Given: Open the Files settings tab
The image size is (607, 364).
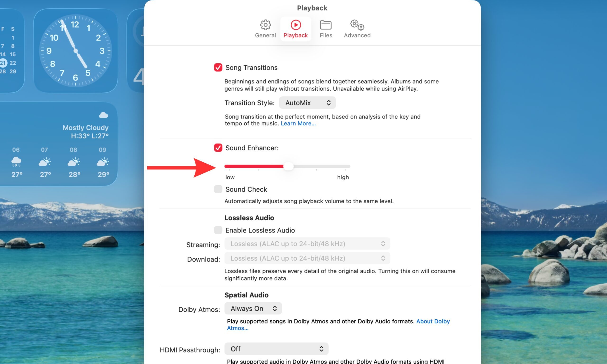Looking at the screenshot, I should [x=326, y=29].
